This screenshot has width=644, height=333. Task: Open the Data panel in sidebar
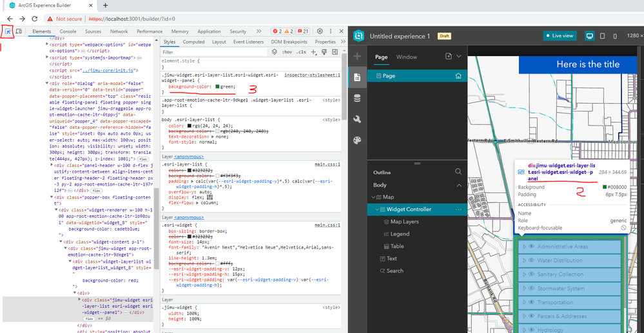(x=357, y=98)
